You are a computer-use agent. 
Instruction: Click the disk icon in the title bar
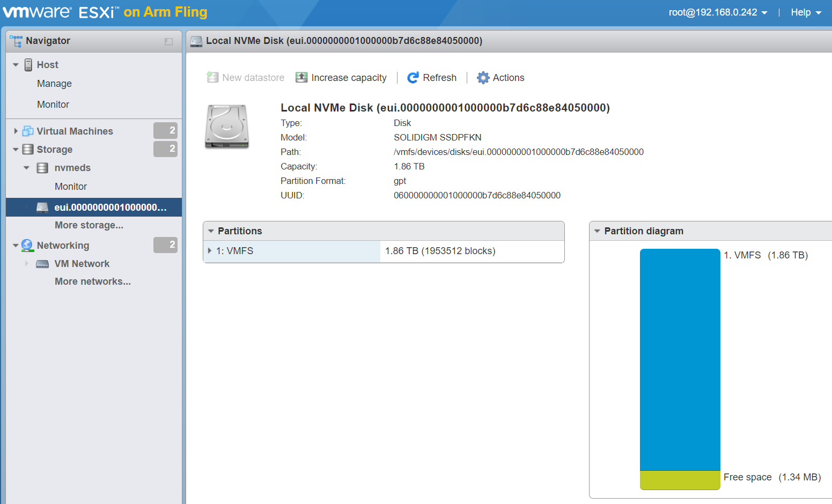[x=196, y=41]
